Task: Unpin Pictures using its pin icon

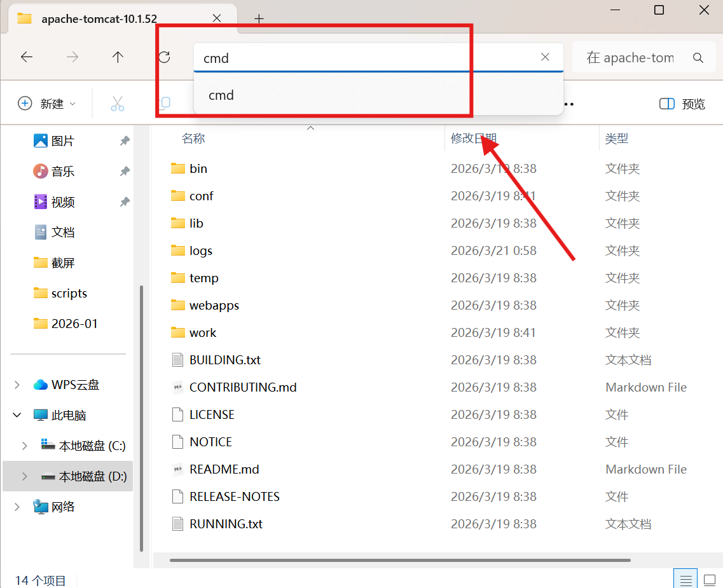Action: [x=125, y=141]
